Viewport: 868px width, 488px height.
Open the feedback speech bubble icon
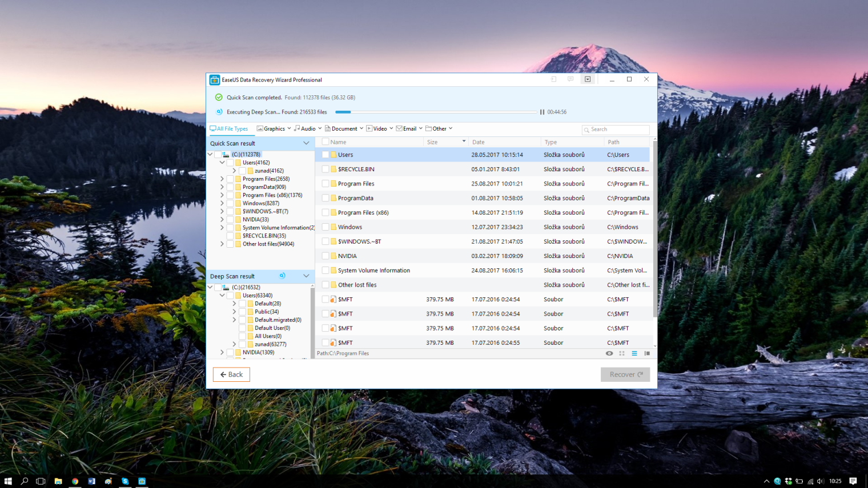click(x=570, y=79)
